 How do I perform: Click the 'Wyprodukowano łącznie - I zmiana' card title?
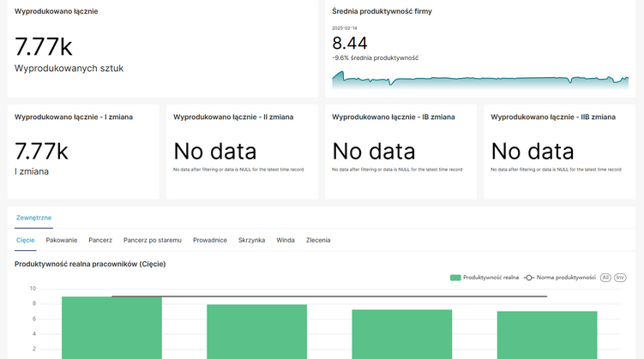(x=73, y=117)
